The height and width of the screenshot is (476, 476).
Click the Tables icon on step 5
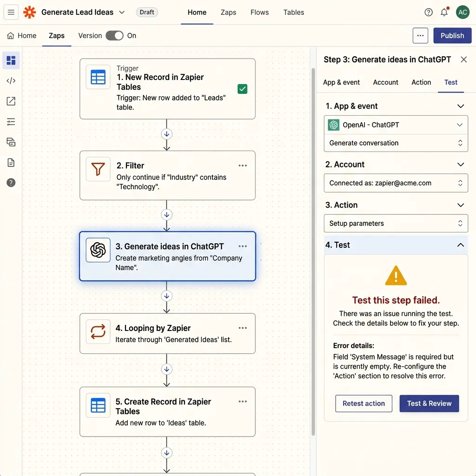point(98,405)
